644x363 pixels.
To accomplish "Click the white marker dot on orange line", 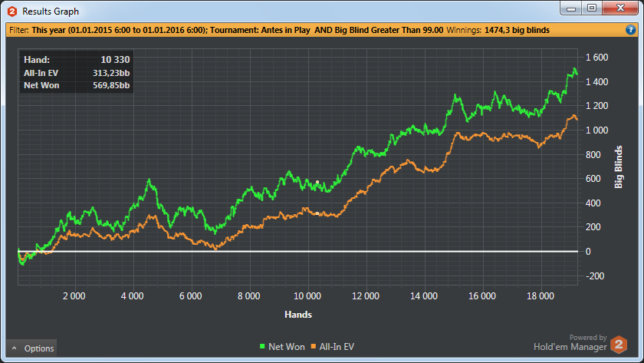I will 317,213.
